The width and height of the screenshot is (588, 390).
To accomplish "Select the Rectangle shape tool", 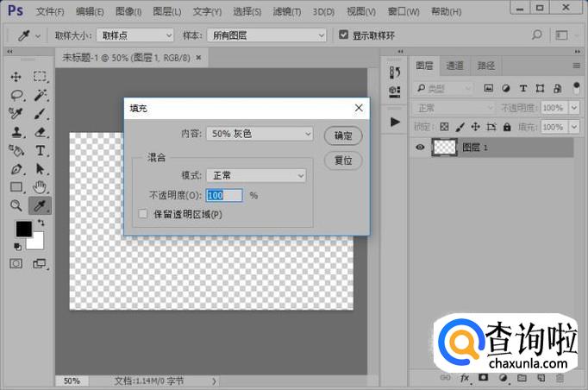I will point(16,187).
